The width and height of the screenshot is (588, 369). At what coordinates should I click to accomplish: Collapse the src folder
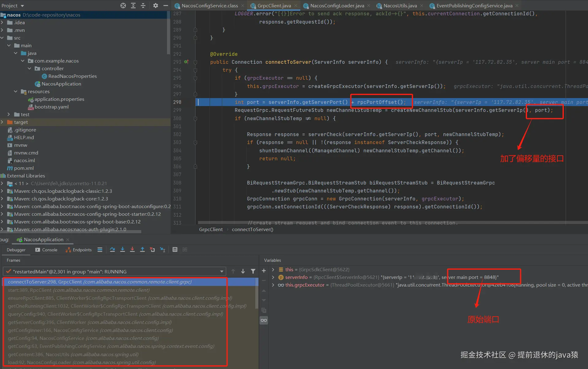pyautogui.click(x=2, y=38)
